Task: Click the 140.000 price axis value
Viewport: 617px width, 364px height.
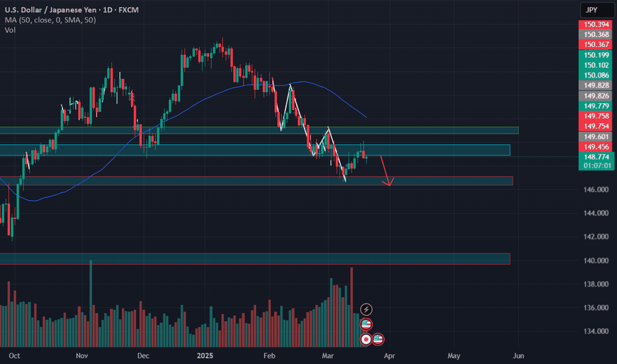Action: pos(596,261)
